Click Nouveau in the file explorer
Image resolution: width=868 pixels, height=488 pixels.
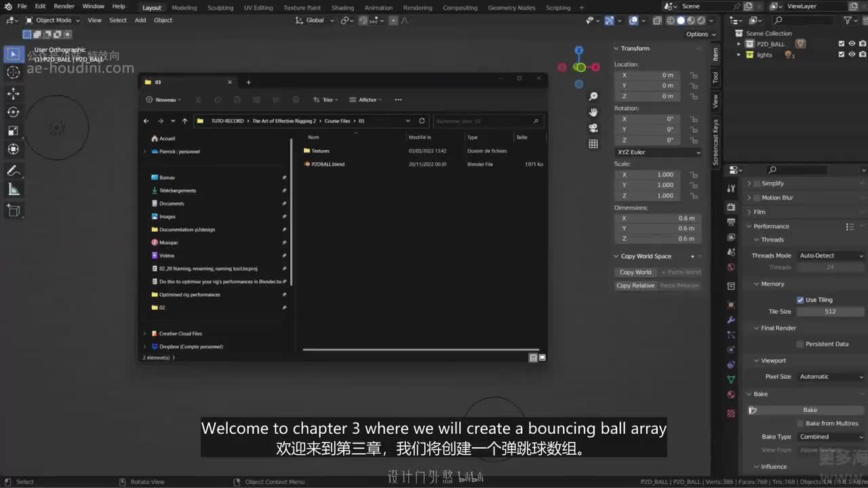164,100
